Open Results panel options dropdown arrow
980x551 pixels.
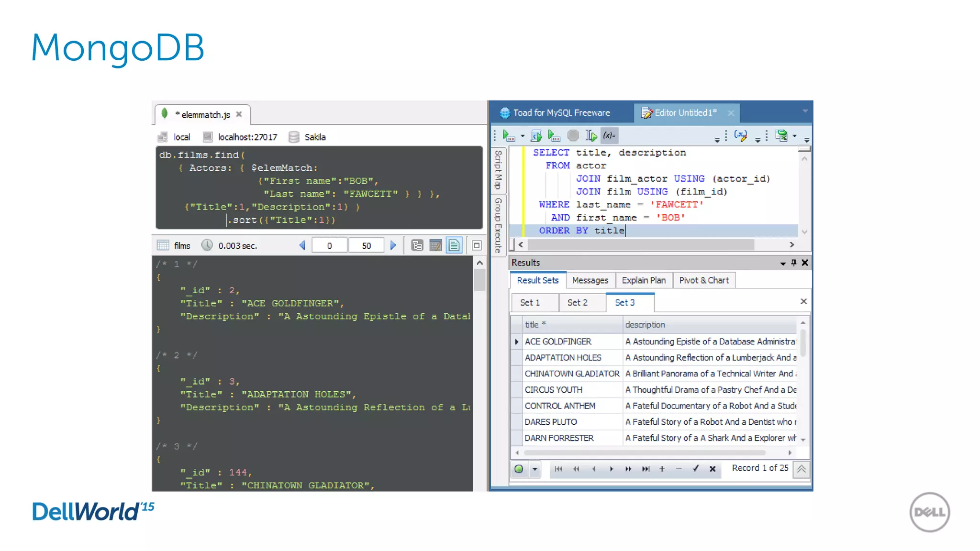pos(783,263)
